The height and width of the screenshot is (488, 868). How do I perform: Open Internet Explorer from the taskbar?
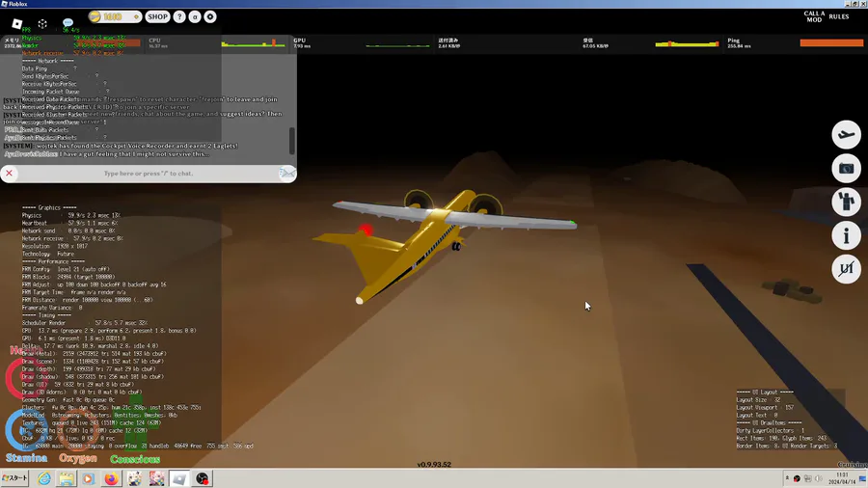click(43, 478)
